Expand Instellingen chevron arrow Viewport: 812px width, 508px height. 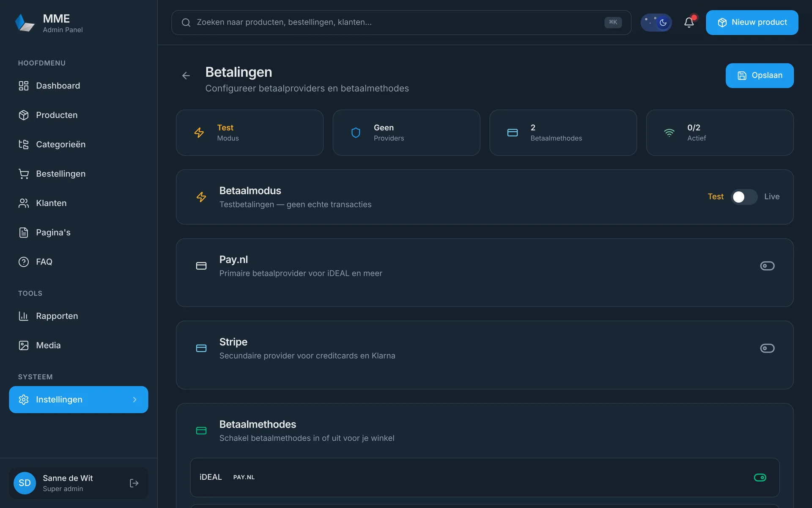(134, 400)
